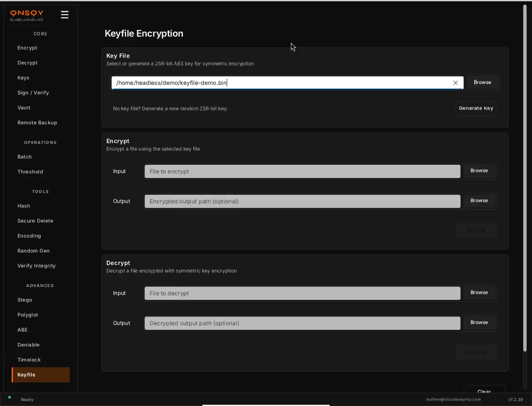Open Sign / Verify section

coord(41,93)
